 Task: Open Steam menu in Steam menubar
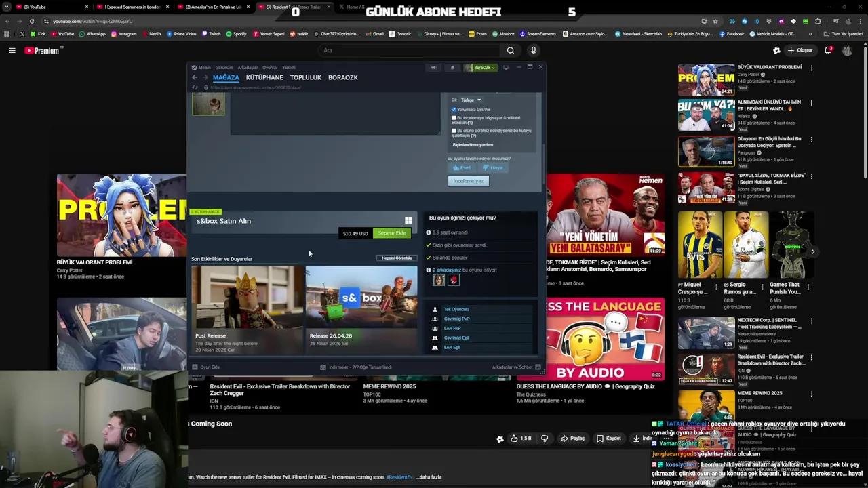coord(204,68)
